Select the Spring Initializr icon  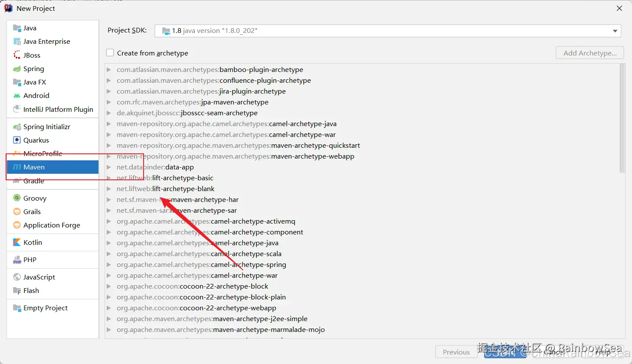(17, 127)
